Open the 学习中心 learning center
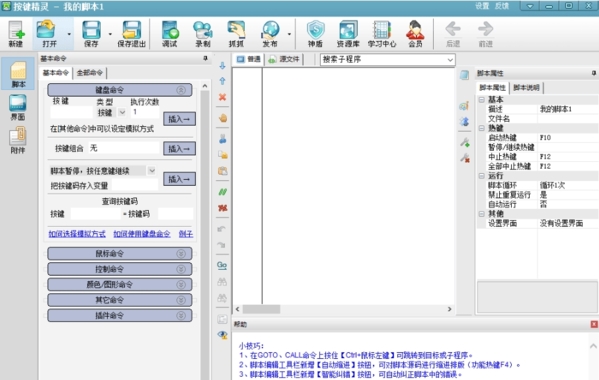Viewport: 599px width, 380px height. click(x=382, y=34)
